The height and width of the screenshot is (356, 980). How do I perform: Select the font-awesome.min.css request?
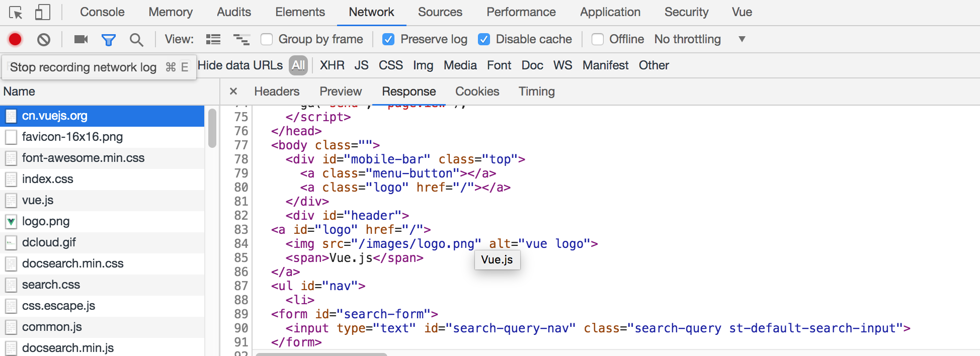pyautogui.click(x=102, y=158)
